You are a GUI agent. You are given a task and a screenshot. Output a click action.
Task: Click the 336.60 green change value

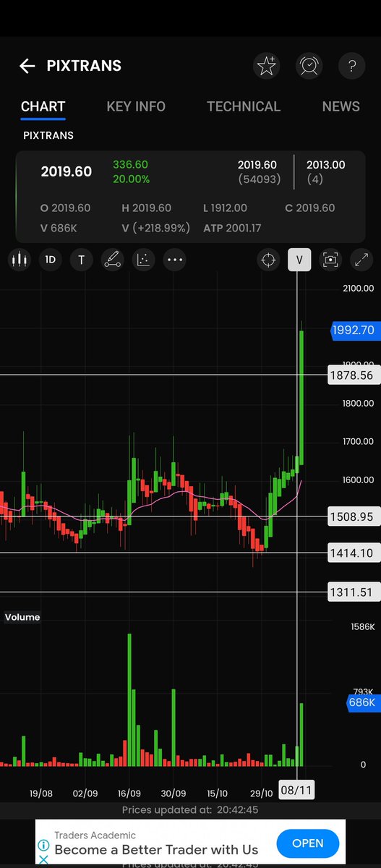[x=130, y=165]
